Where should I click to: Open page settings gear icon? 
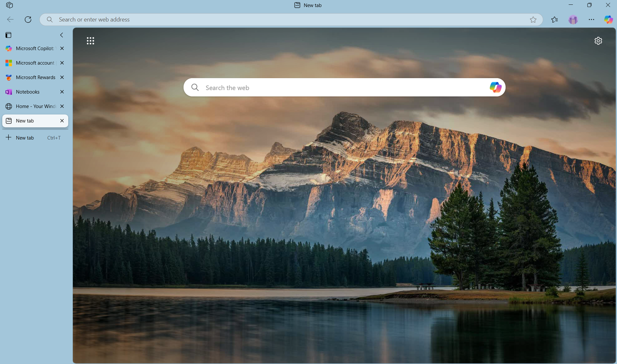598,41
